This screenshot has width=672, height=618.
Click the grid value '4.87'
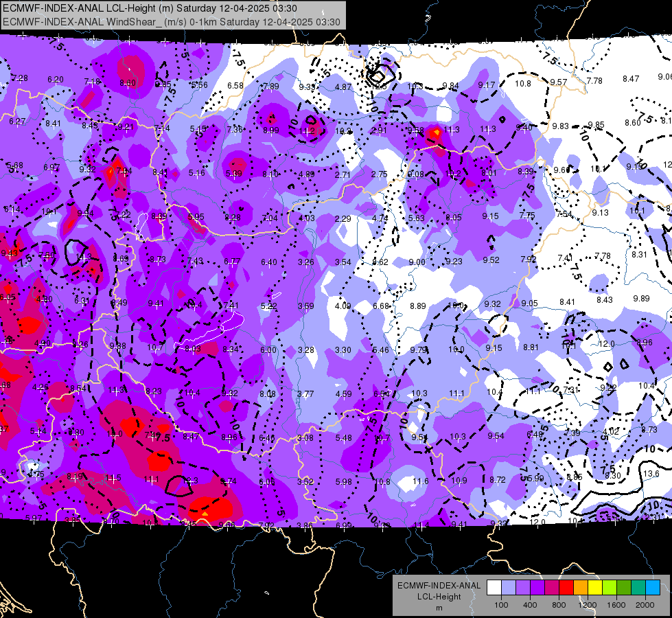pos(343,87)
